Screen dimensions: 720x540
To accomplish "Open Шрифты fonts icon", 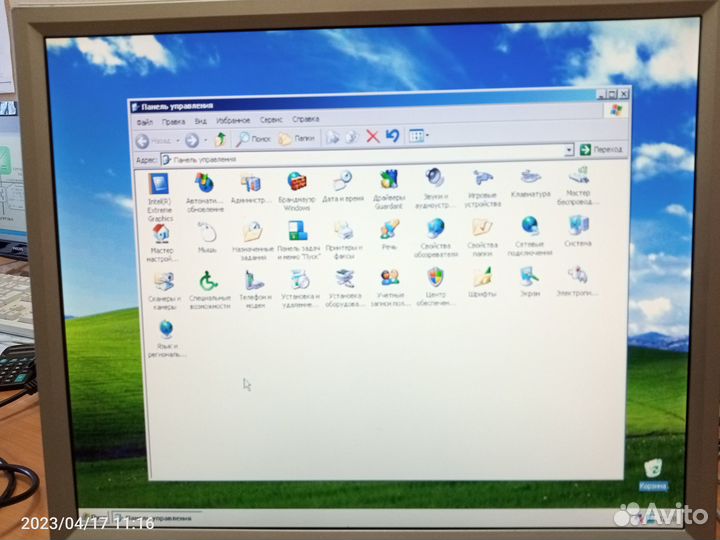I will (482, 282).
